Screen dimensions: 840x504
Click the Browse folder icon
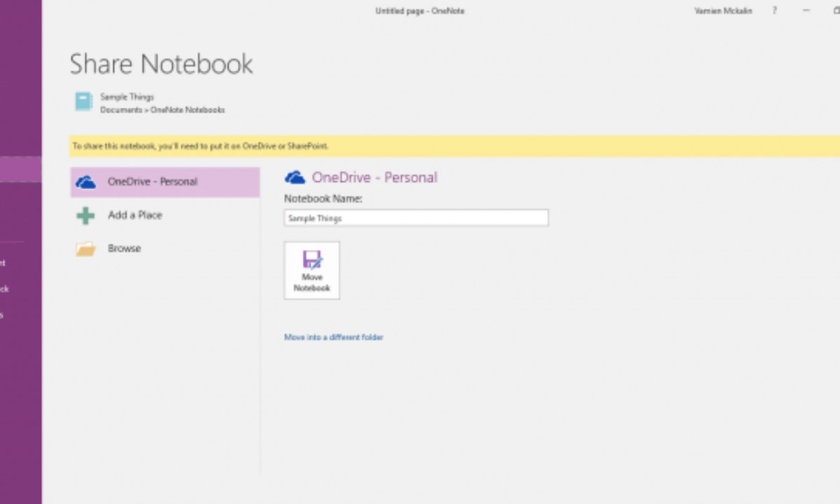[85, 249]
